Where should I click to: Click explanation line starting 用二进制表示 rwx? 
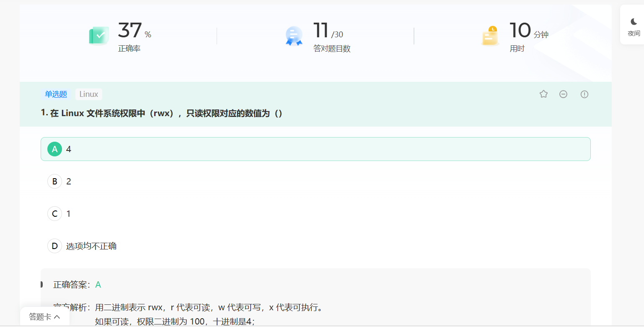click(209, 308)
